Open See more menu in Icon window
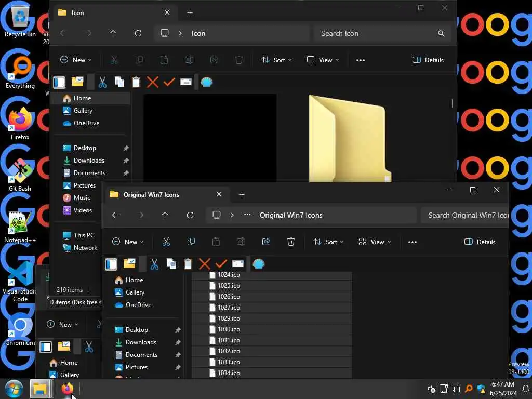532x399 pixels. pos(361,60)
